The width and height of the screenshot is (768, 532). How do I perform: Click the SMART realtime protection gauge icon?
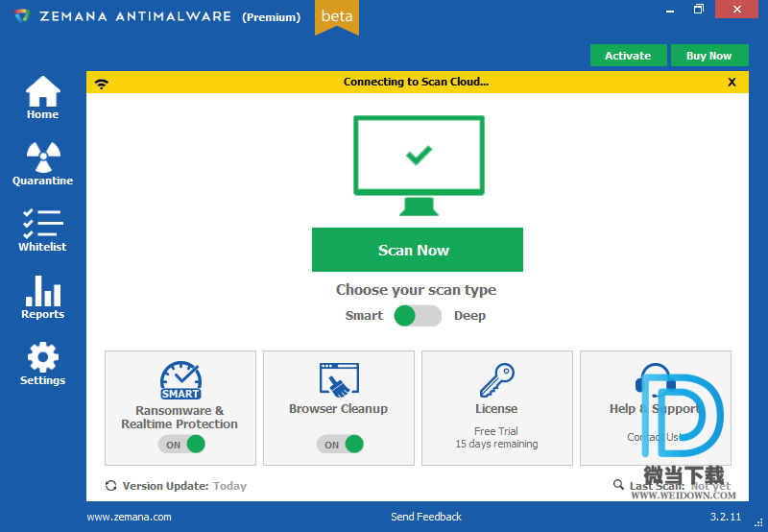pos(180,380)
